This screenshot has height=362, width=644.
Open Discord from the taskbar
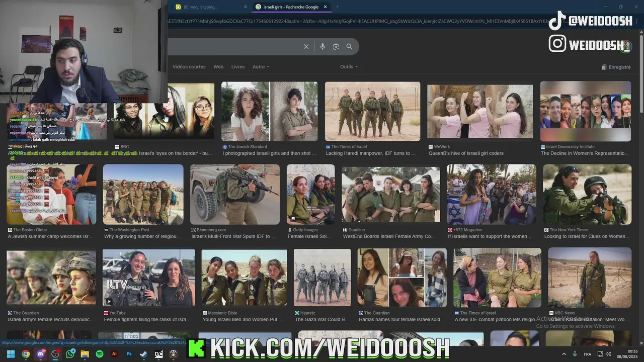pos(41,354)
